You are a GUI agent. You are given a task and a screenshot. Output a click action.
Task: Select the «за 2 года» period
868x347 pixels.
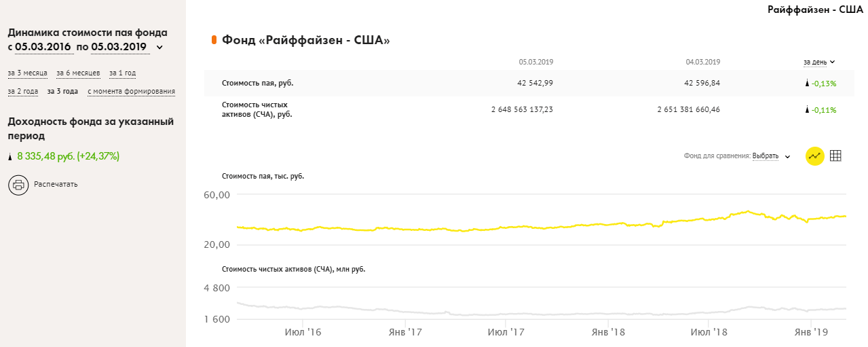click(x=23, y=91)
